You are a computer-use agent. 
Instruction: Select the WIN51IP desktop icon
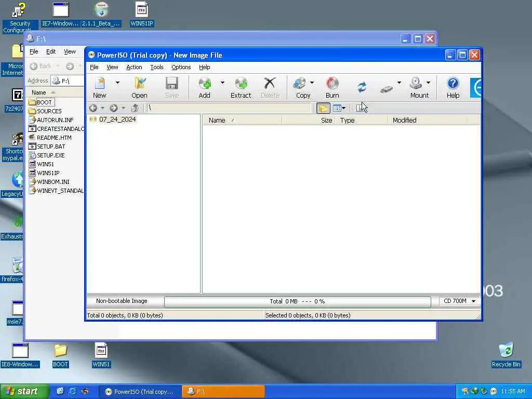tap(142, 14)
